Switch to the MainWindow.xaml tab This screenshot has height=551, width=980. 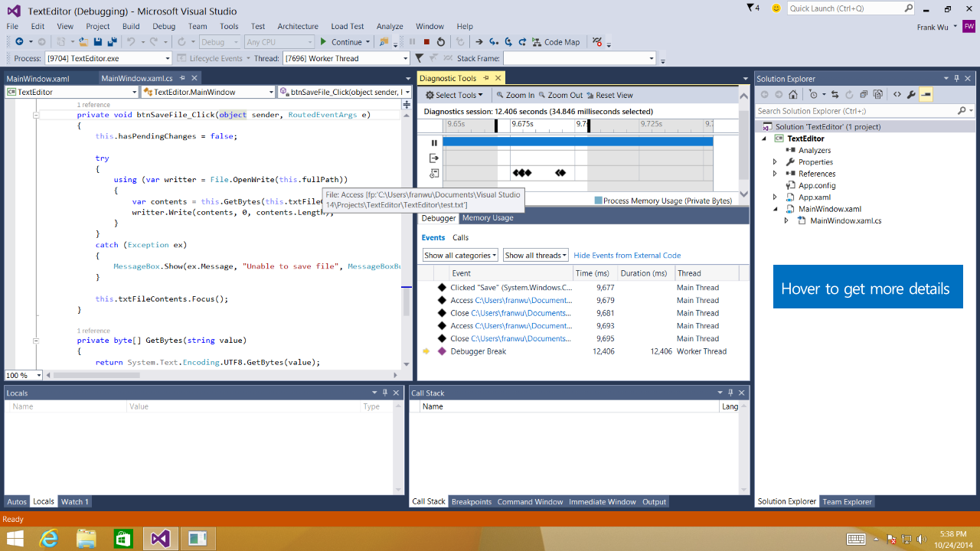pyautogui.click(x=38, y=78)
